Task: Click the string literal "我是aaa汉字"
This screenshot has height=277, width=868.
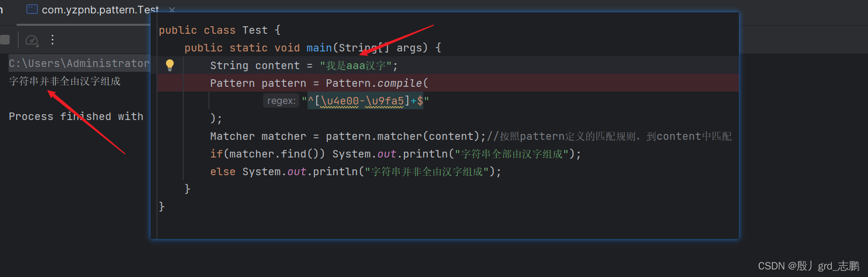Action: [x=356, y=65]
